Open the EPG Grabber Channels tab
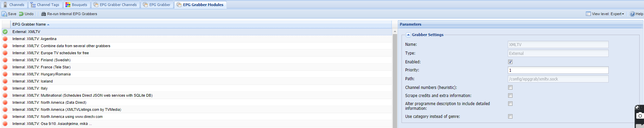 (x=115, y=5)
